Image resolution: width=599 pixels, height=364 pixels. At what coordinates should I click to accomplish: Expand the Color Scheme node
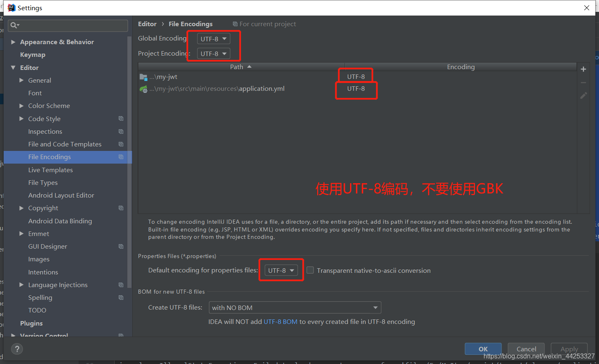[21, 106]
